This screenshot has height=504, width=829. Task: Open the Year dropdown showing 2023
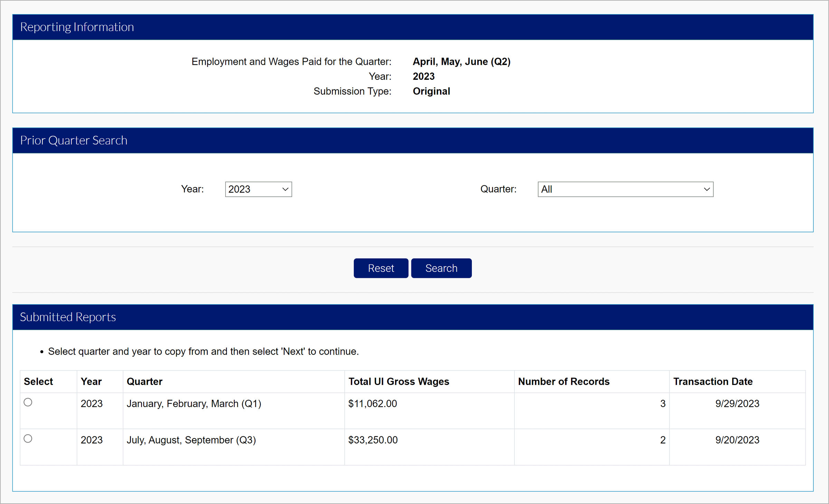point(258,189)
